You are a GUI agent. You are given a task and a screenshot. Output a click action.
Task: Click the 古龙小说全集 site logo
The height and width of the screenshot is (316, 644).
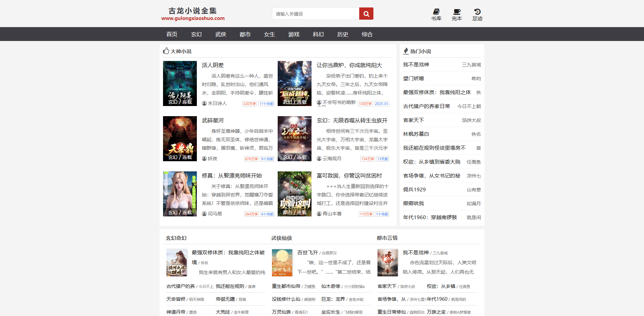[x=193, y=14]
